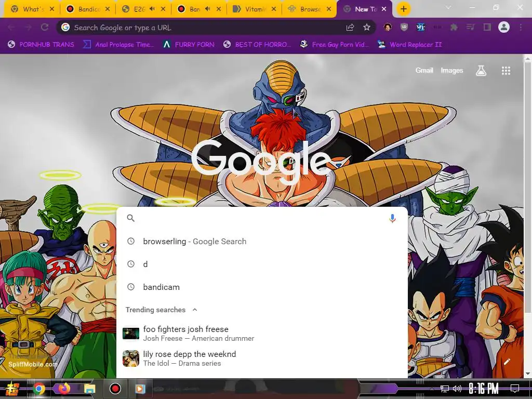This screenshot has width=532, height=399.
Task: Click the magnifier icon in the search box
Action: pyautogui.click(x=130, y=218)
